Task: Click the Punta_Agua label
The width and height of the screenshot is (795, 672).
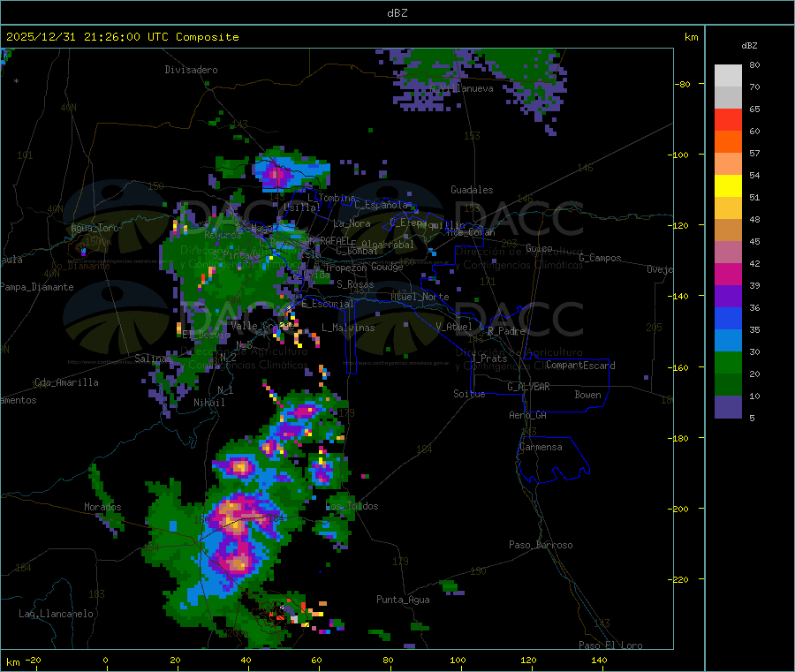Action: [403, 600]
